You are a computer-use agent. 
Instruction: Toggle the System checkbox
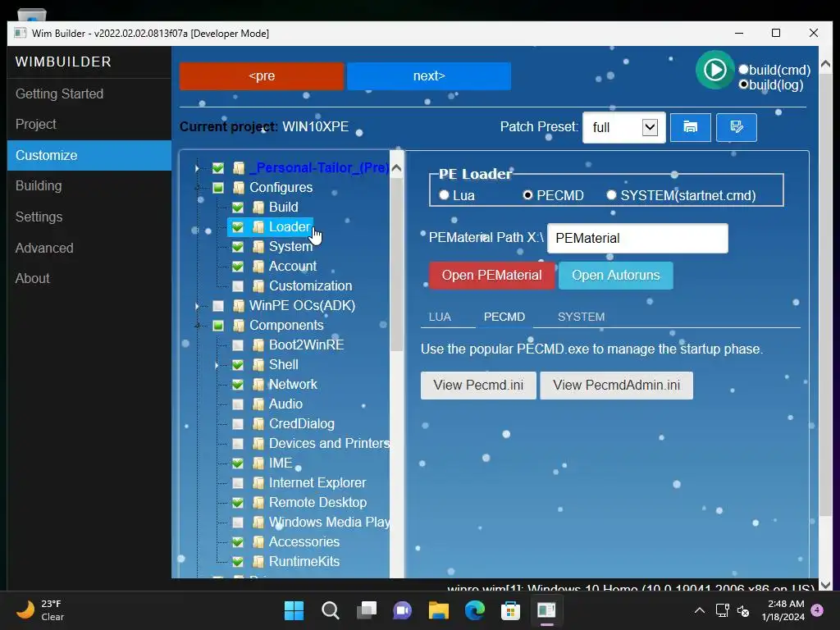point(238,246)
